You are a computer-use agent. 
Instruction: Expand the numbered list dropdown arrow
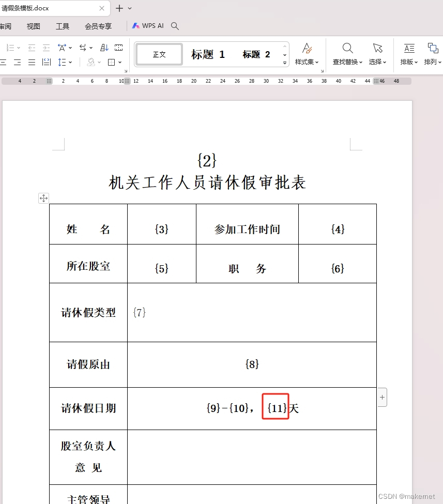[19, 48]
